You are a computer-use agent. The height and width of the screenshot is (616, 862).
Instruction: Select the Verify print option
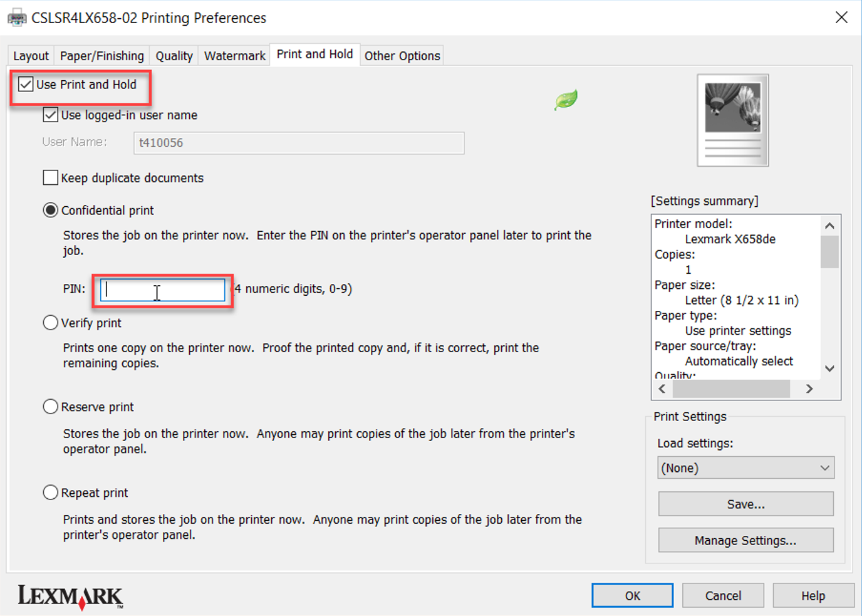51,323
